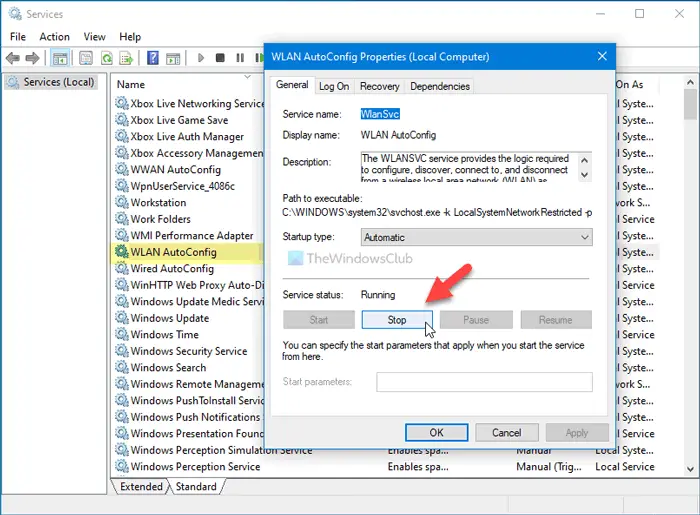Image resolution: width=700 pixels, height=515 pixels.
Task: Click OK in the properties dialog
Action: coord(436,432)
